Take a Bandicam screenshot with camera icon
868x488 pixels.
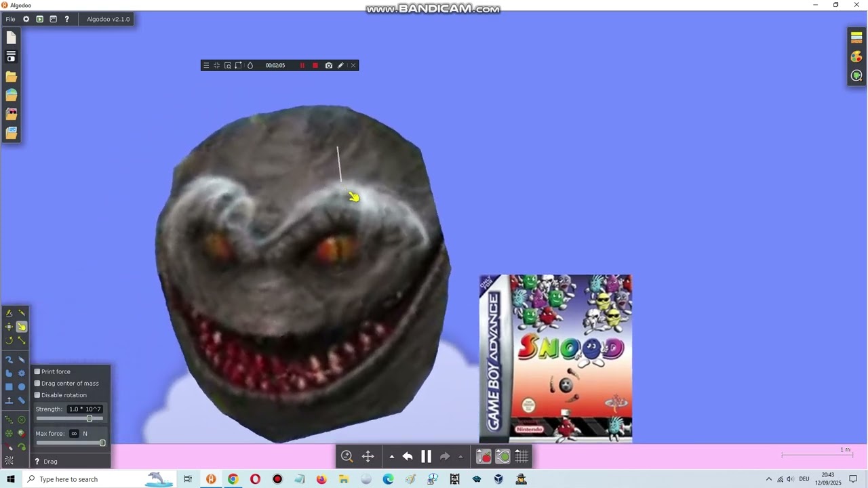[x=329, y=65]
